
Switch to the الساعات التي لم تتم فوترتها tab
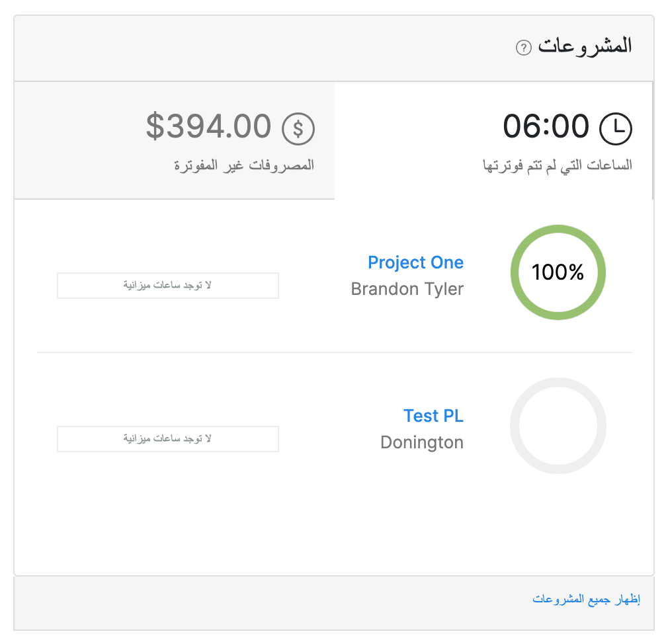pyautogui.click(x=557, y=165)
